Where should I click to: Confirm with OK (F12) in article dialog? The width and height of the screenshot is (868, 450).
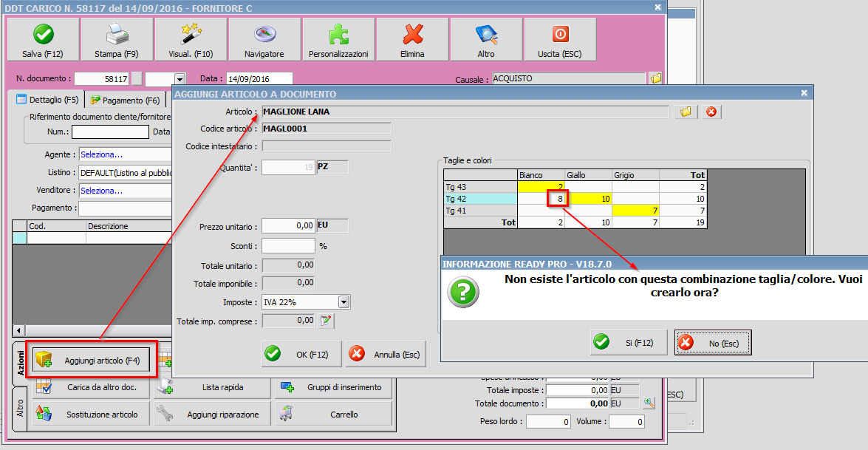301,354
